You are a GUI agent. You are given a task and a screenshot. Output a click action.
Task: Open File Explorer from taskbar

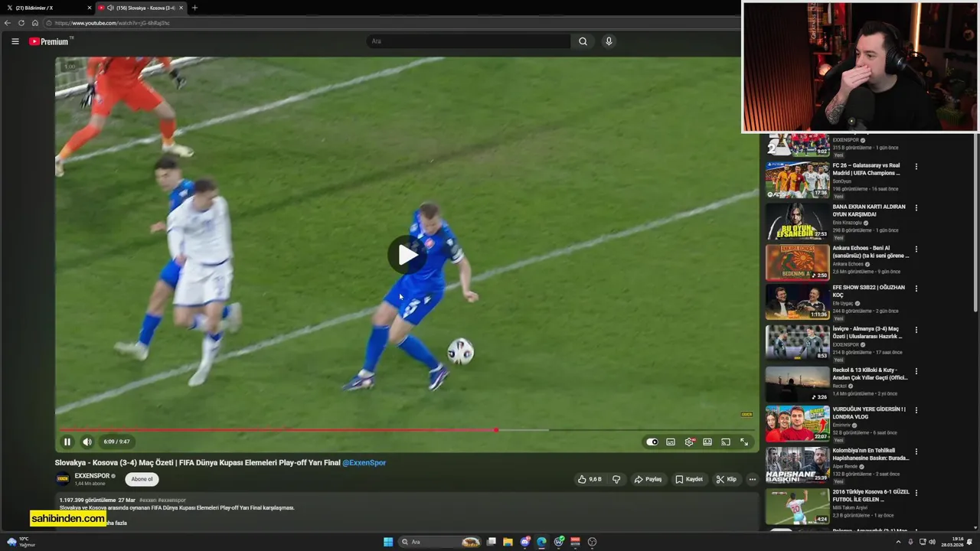(508, 542)
